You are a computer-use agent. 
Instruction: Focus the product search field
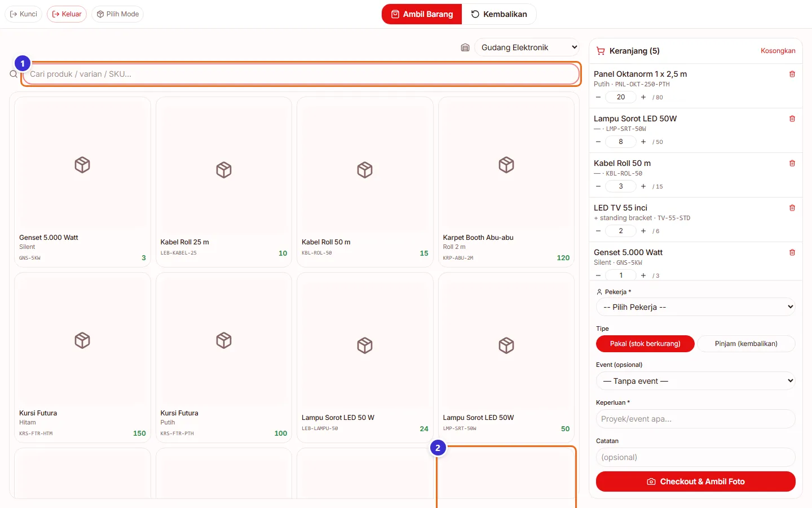tap(301, 74)
